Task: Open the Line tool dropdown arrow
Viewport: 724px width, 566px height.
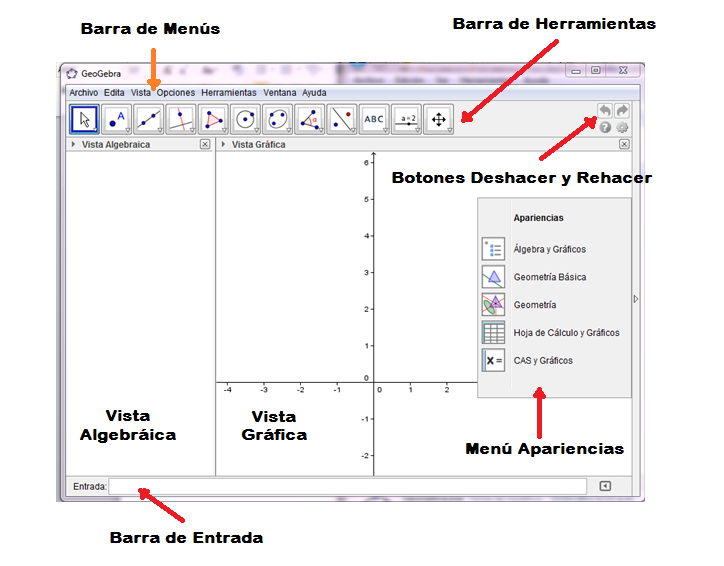Action: (x=160, y=130)
